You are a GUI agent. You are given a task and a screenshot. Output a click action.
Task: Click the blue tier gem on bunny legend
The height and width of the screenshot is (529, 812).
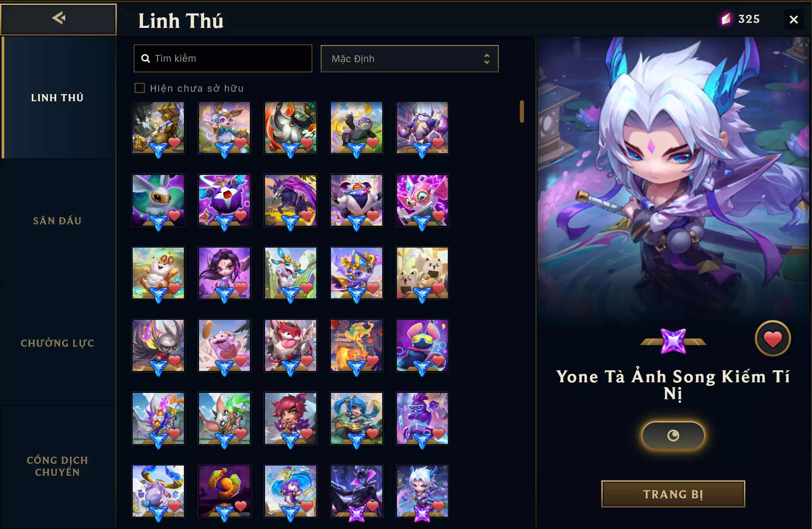tap(224, 150)
